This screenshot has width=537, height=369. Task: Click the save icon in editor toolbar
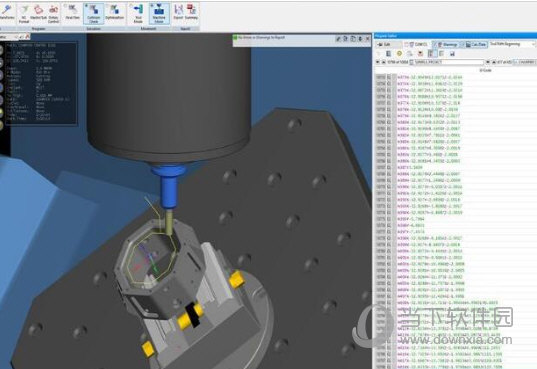click(x=452, y=53)
